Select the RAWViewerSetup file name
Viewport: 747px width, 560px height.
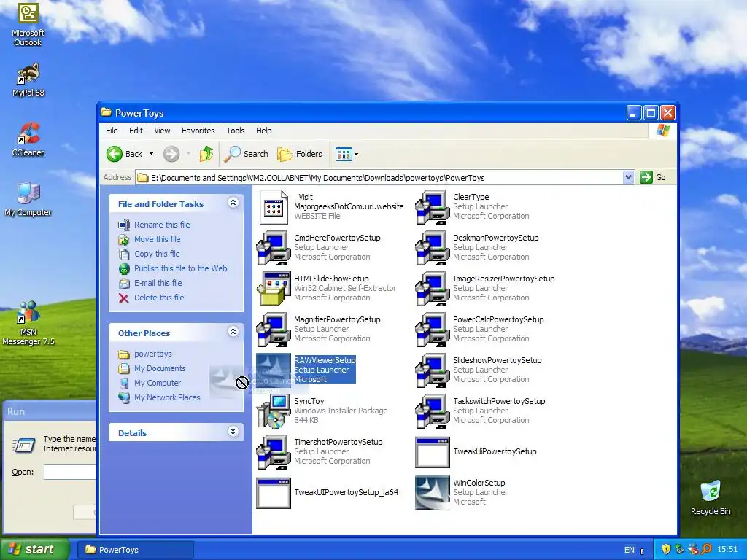click(x=325, y=360)
